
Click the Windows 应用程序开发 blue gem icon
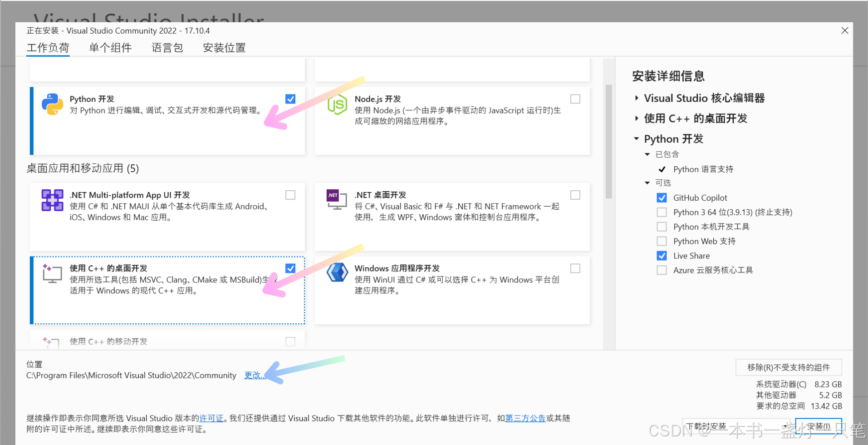[337, 272]
